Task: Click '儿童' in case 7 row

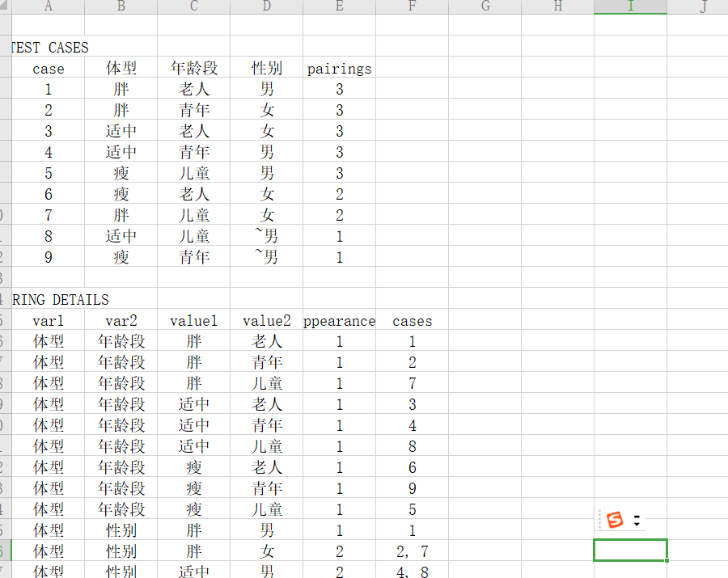Action: click(194, 215)
